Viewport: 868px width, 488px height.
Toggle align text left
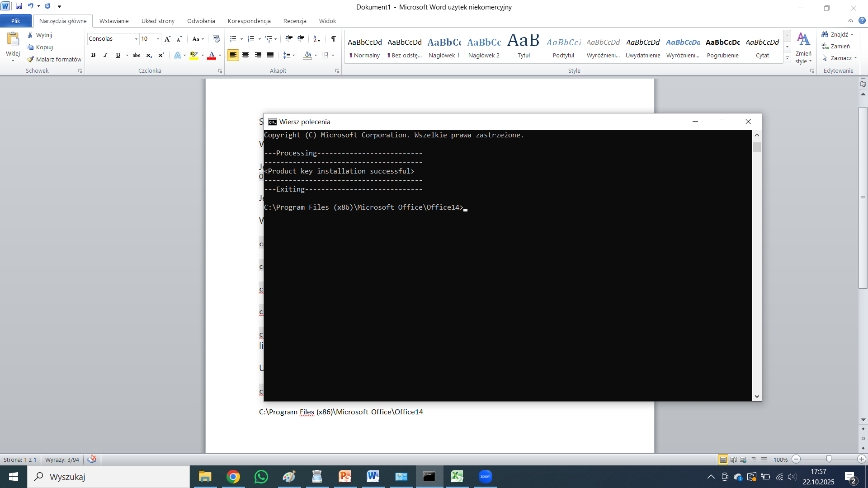[233, 55]
